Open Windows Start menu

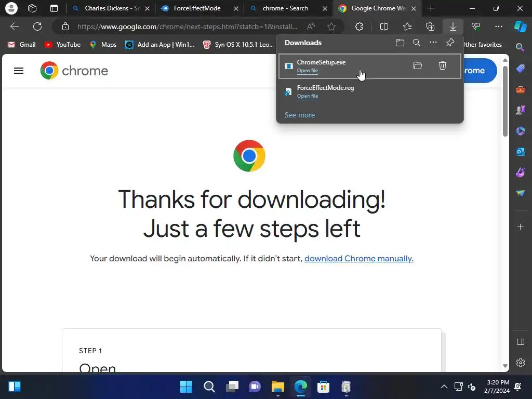pos(186,387)
